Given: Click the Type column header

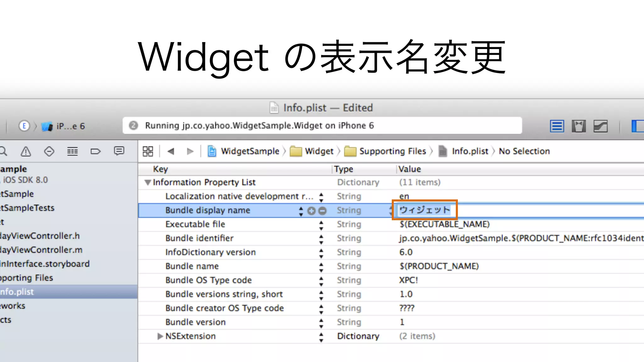Looking at the screenshot, I should pos(343,169).
